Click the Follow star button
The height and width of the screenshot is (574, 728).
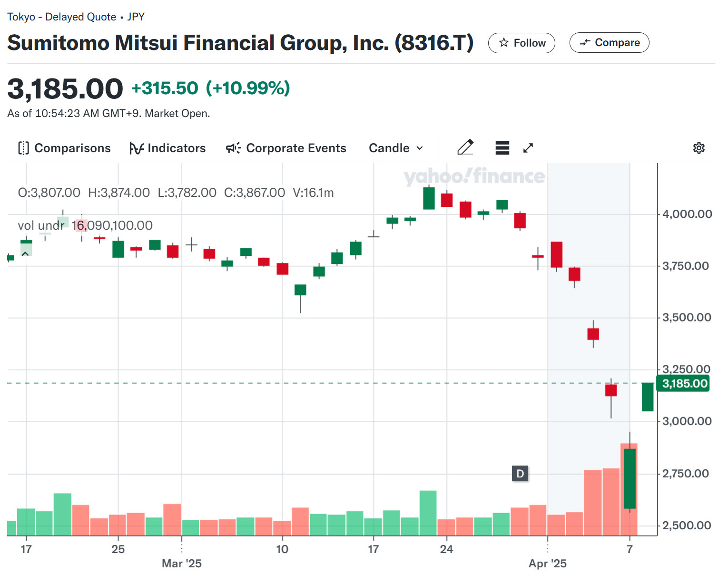click(x=521, y=43)
